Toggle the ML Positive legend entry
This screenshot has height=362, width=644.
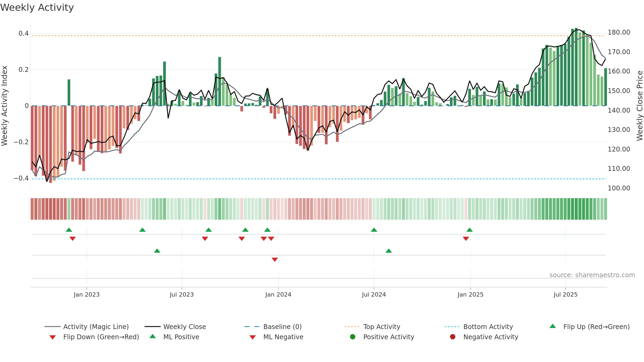click(174, 337)
